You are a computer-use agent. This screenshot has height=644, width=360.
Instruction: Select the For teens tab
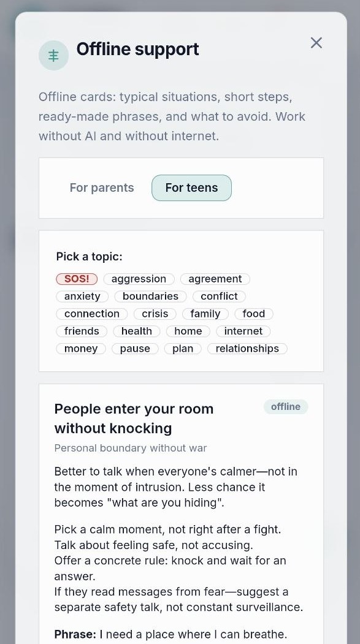pos(191,188)
